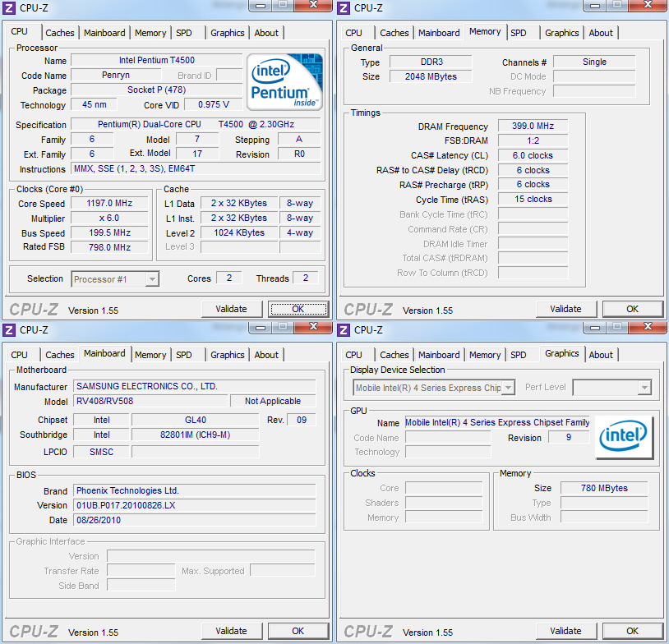The width and height of the screenshot is (669, 644).
Task: Click the Intel logo in Graphics window
Action: [624, 437]
